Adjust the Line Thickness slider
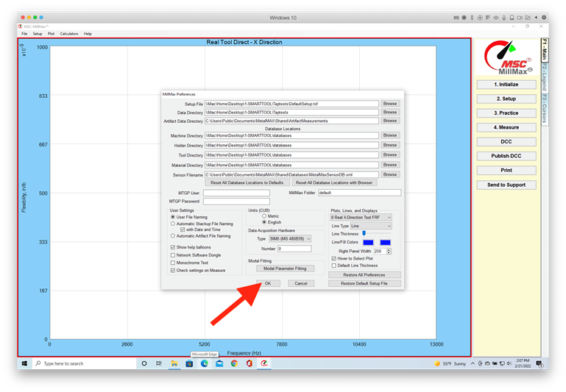Viewport: 566px width, 392px height. tap(364, 234)
